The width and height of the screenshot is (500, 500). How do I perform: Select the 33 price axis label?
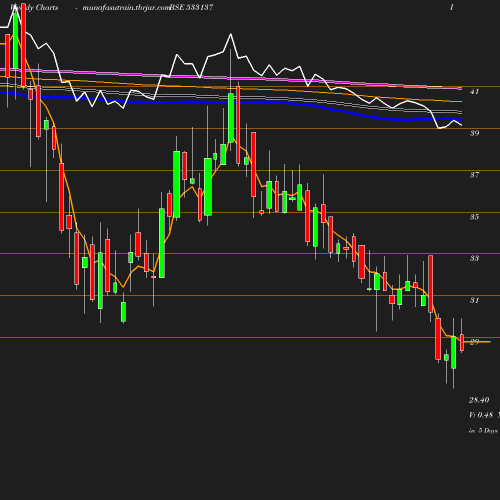point(474,258)
